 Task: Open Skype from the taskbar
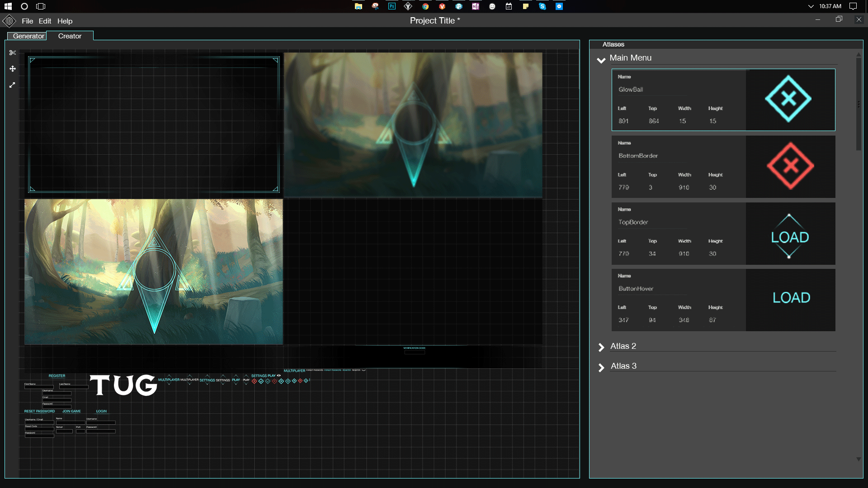coord(542,6)
